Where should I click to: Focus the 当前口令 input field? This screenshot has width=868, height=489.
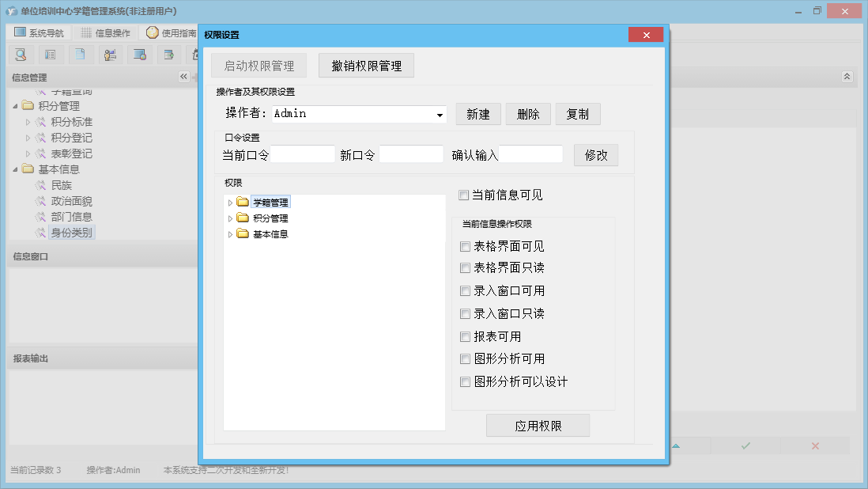(x=303, y=154)
